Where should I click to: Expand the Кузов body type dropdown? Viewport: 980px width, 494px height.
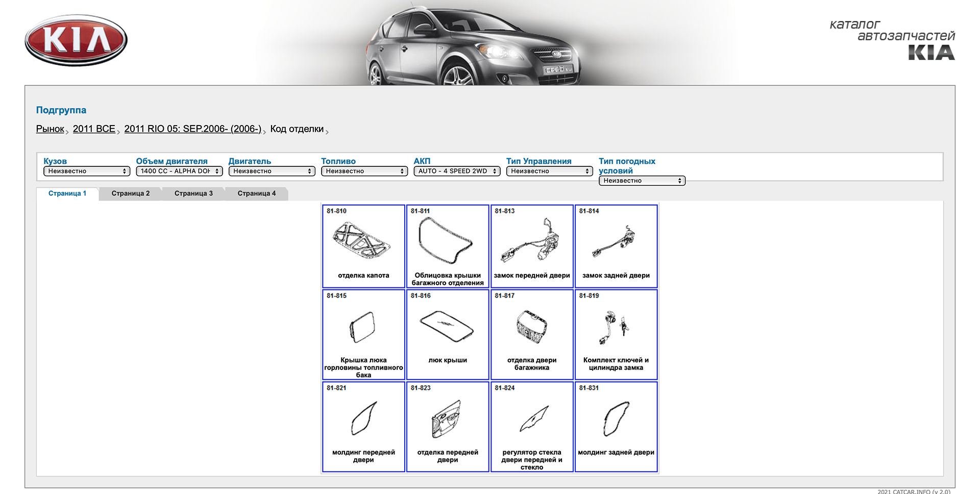(x=87, y=171)
